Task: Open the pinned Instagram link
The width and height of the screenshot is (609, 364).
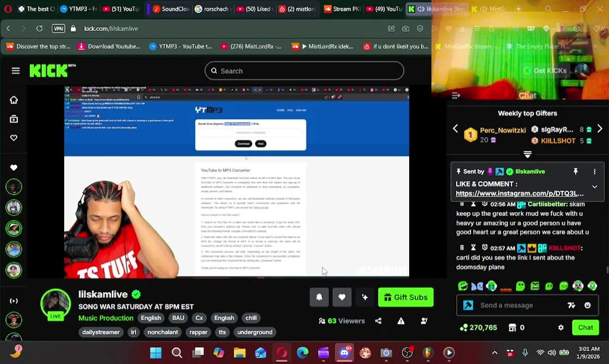Action: pyautogui.click(x=519, y=193)
